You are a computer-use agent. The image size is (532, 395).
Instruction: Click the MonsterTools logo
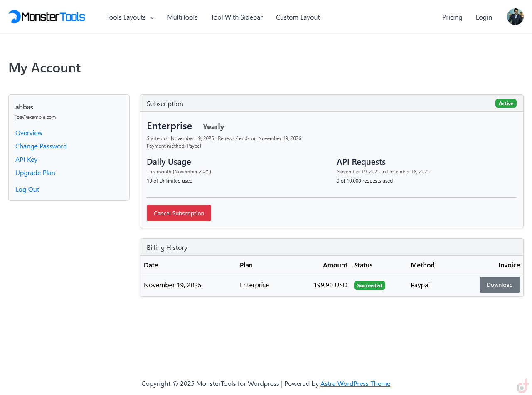point(47,17)
